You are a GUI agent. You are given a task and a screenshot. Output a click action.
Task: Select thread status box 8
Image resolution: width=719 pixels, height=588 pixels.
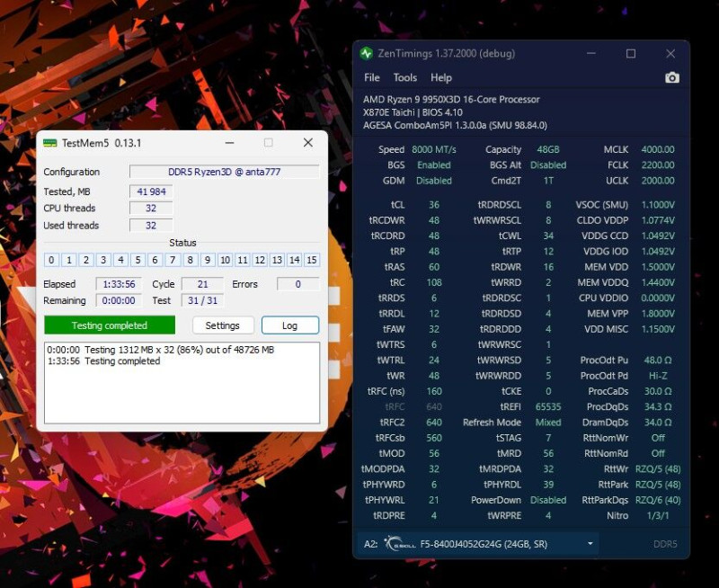190,260
